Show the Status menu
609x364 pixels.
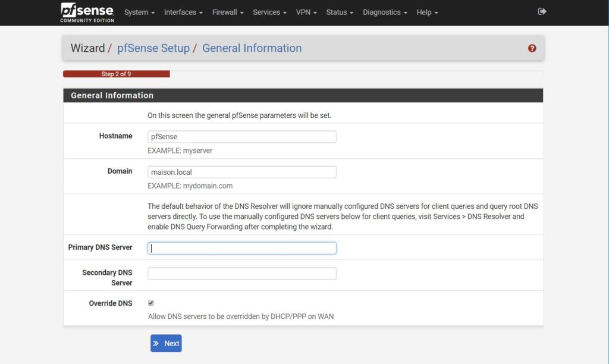click(340, 12)
